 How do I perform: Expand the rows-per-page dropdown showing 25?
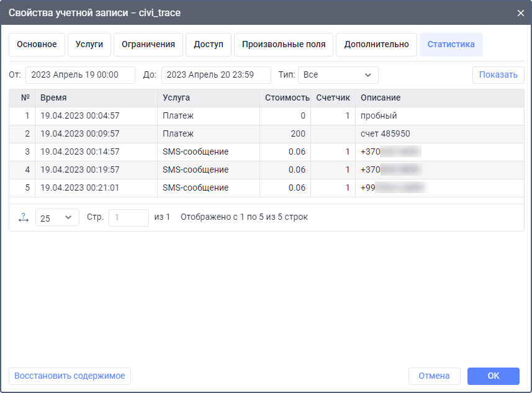coord(57,217)
